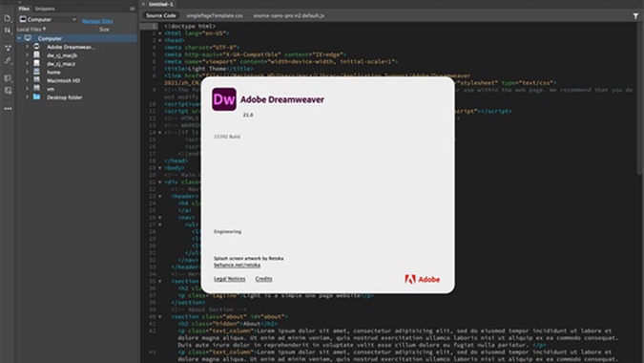
Task: Expand the Desktop folder item
Action: coord(27,97)
